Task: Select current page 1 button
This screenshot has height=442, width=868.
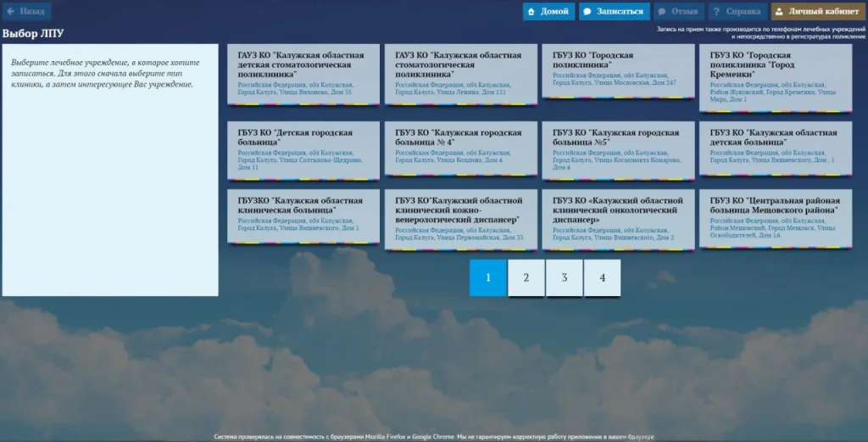Action: [488, 278]
